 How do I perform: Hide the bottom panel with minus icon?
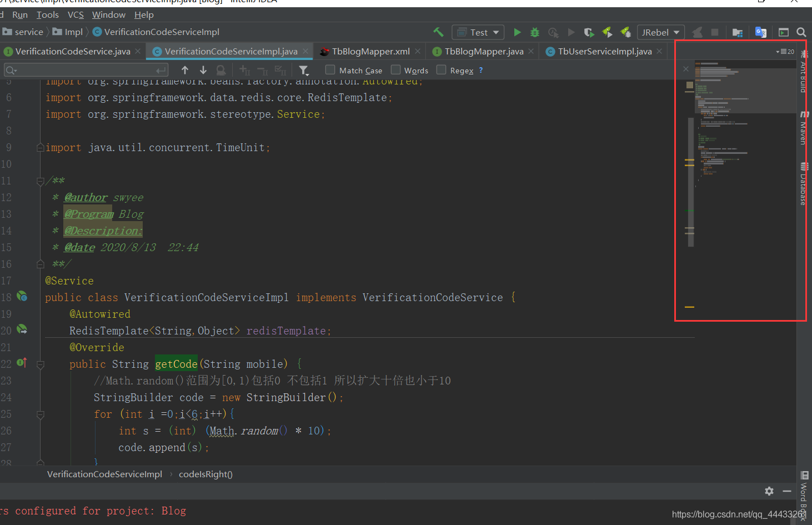pos(787,491)
